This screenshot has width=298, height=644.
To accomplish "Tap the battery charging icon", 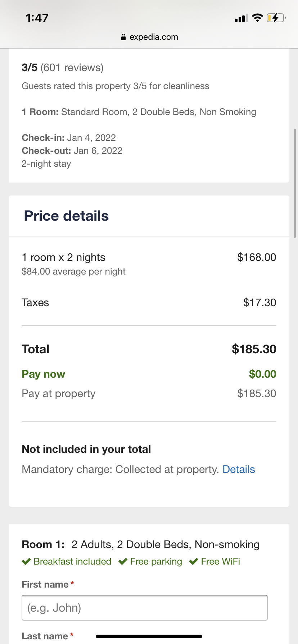I will (x=276, y=18).
